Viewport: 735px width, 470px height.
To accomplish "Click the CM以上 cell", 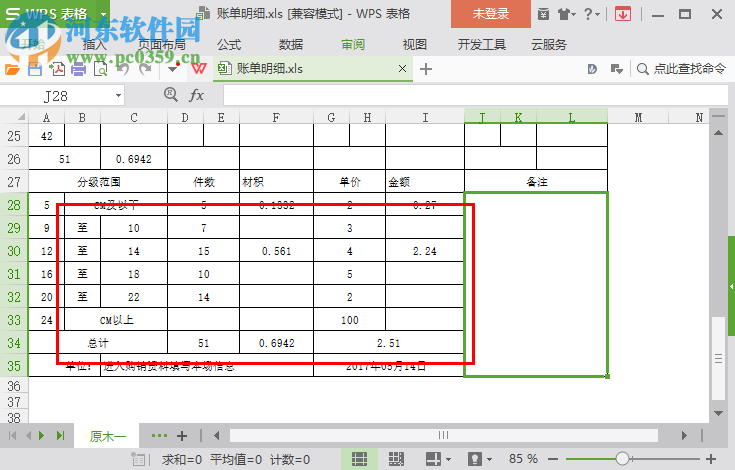I will pos(116,320).
